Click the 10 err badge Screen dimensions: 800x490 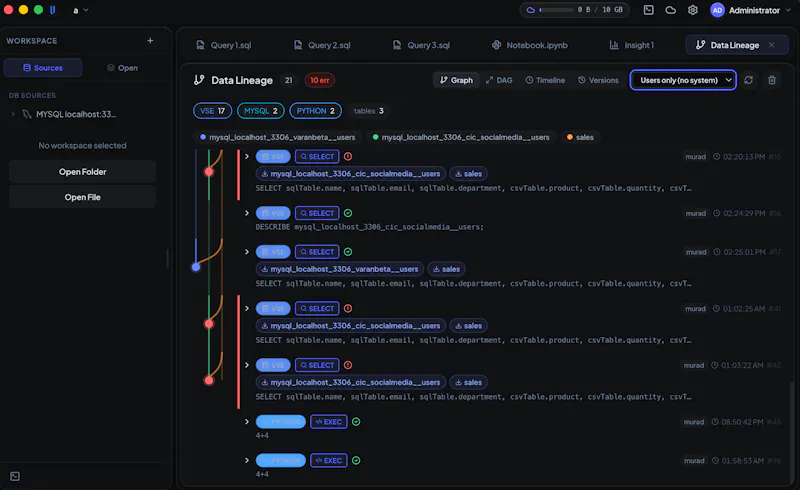[320, 80]
